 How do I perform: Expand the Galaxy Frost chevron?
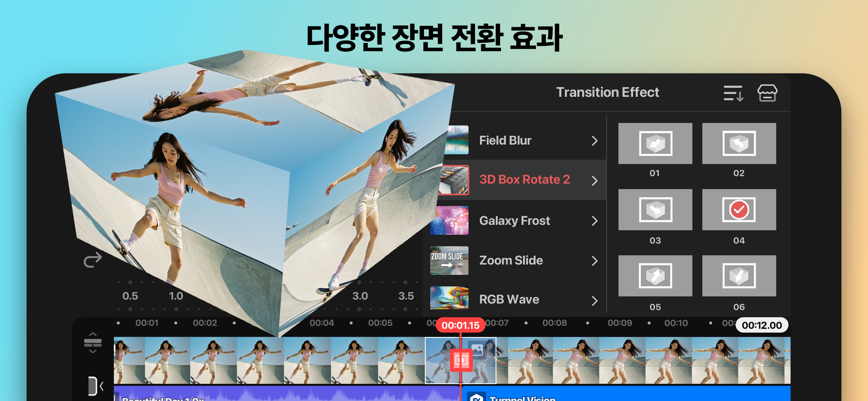pyautogui.click(x=594, y=221)
